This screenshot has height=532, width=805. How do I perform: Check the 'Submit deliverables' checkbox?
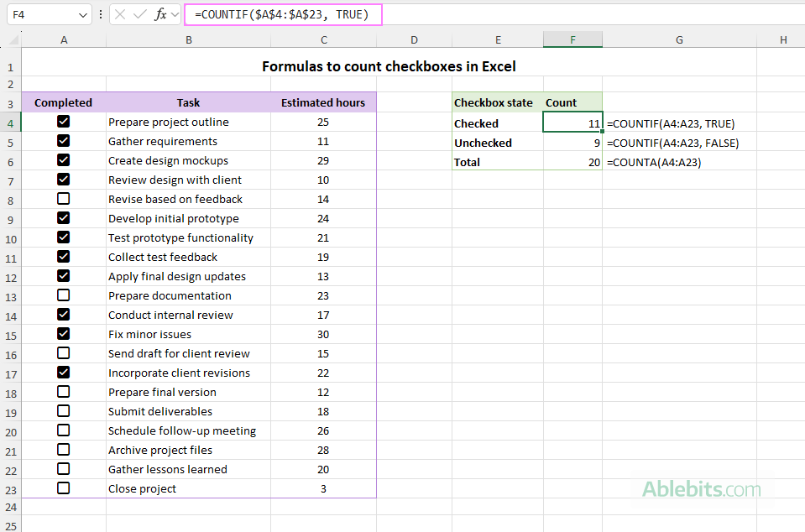63,411
